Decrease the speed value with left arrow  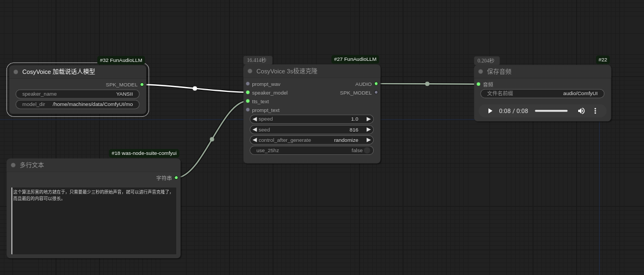[x=255, y=119]
